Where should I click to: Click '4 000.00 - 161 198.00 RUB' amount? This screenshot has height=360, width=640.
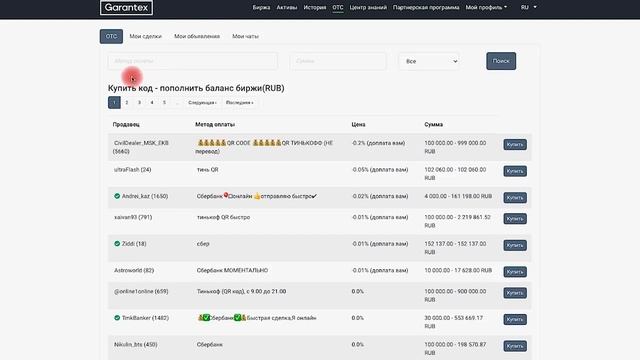point(458,196)
